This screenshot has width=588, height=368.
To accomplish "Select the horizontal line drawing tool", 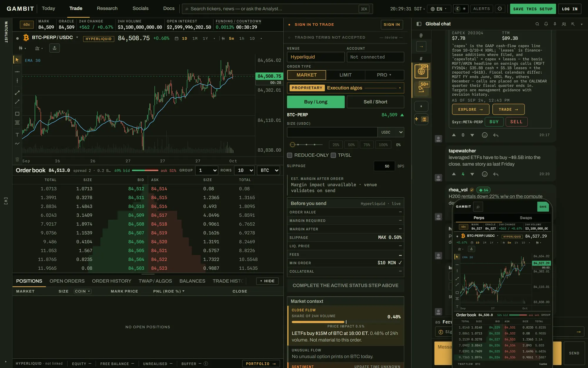I will (17, 72).
